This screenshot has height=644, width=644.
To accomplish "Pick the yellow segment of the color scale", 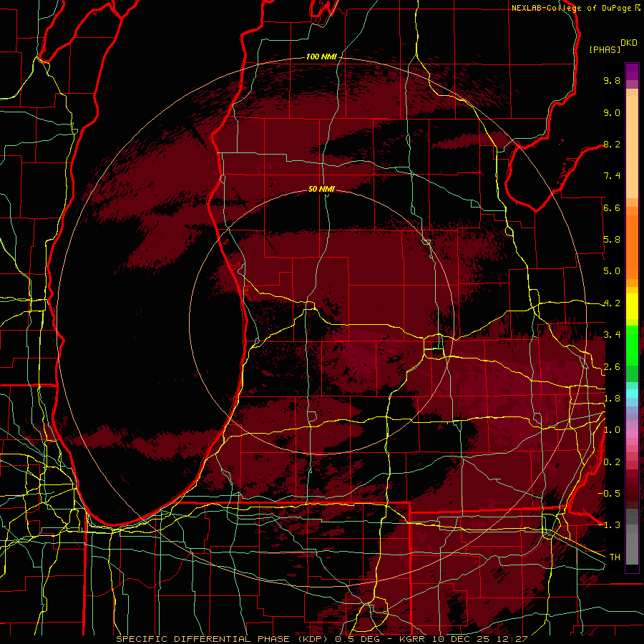I will coord(632,306).
